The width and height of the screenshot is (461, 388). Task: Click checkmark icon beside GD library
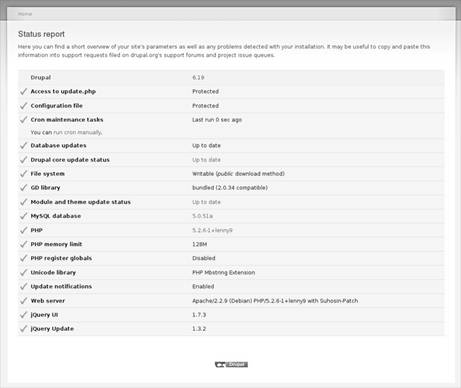(x=23, y=188)
